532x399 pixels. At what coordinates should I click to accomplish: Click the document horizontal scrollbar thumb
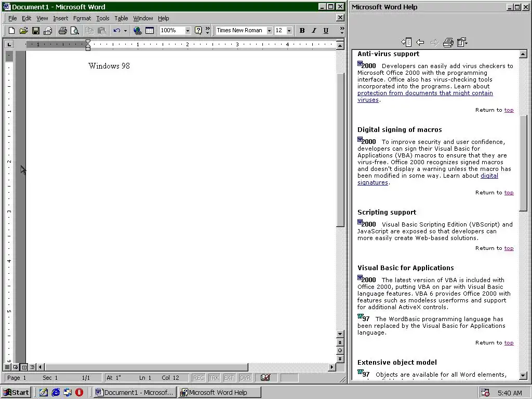(x=146, y=367)
